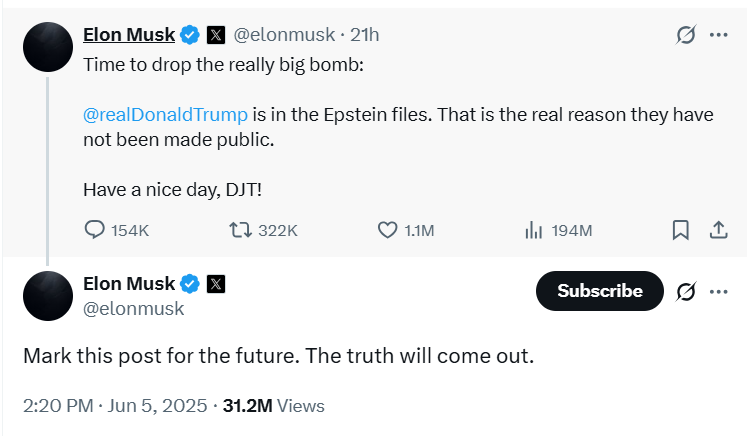This screenshot has height=436, width=747.
Task: Open the more options menu on top post
Action: (x=718, y=35)
